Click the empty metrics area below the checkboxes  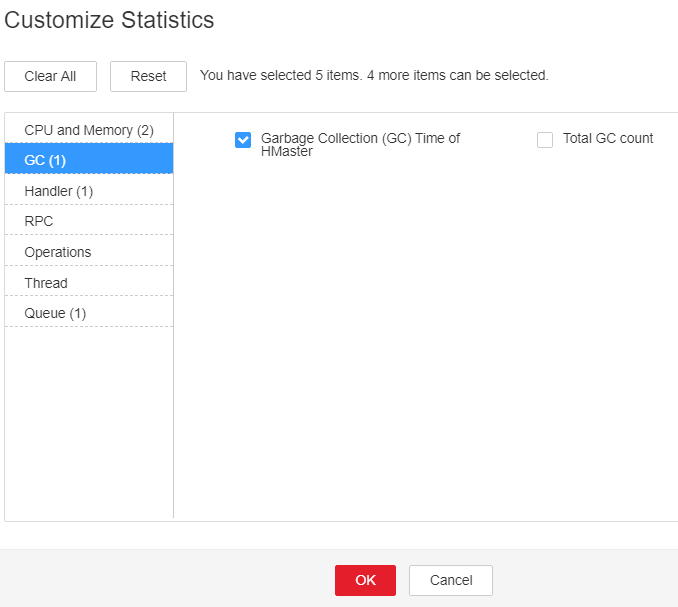[426, 337]
